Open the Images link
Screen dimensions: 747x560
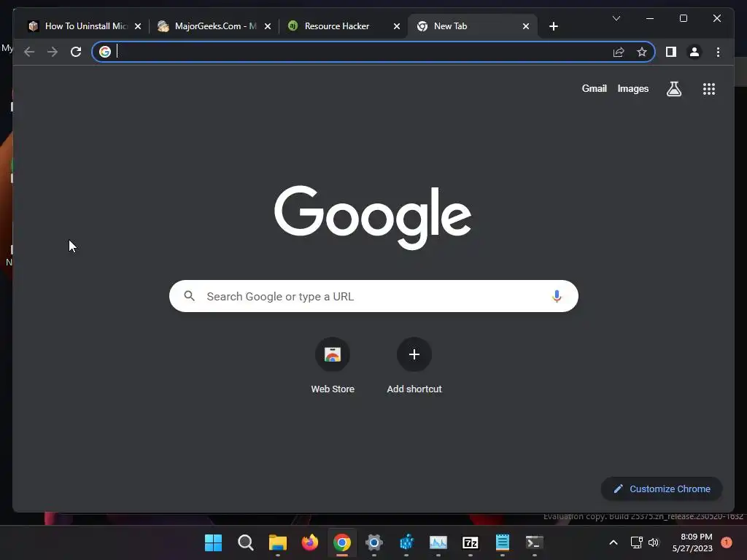(x=632, y=88)
